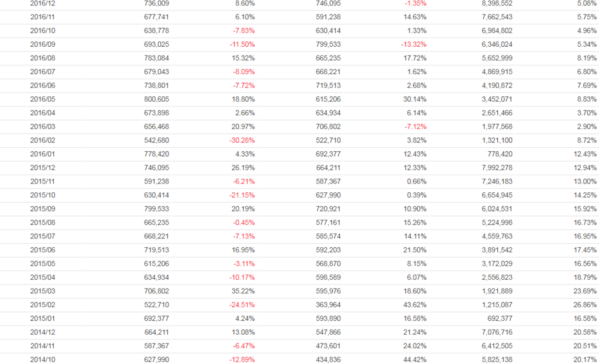599x364 pixels.
Task: Select the 2015/06 revenue 719,513
Action: coord(156,249)
